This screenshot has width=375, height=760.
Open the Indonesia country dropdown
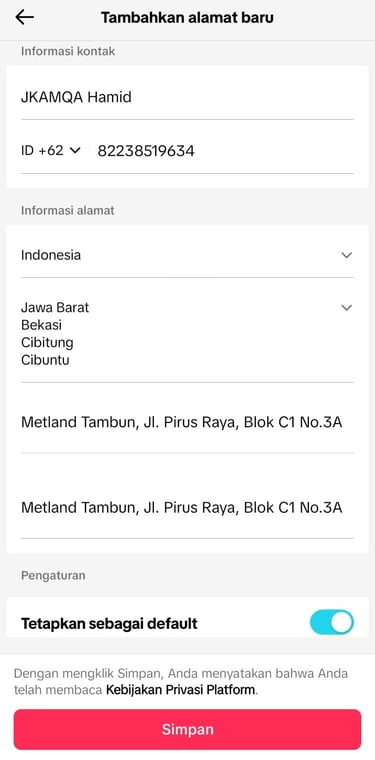187,255
